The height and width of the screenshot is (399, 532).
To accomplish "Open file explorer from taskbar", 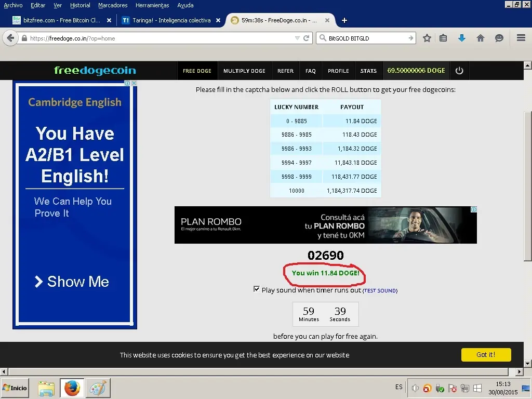I will coord(46,388).
